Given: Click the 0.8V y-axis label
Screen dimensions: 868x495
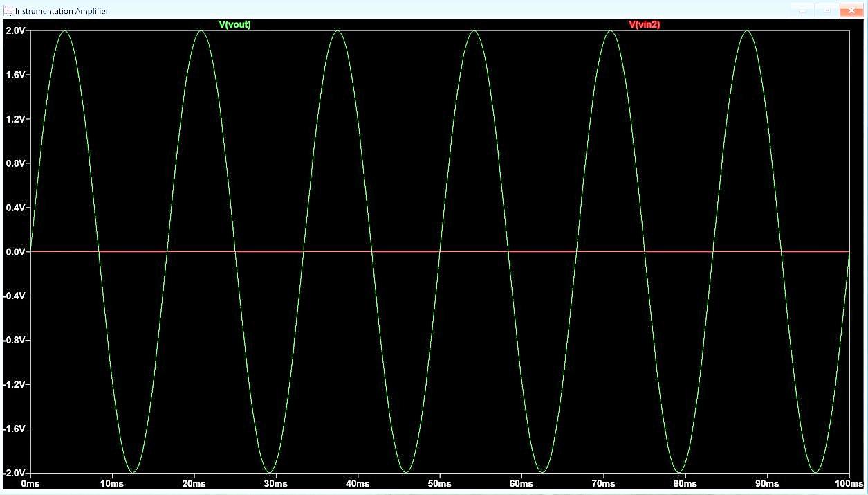Looking at the screenshot, I should pyautogui.click(x=15, y=163).
